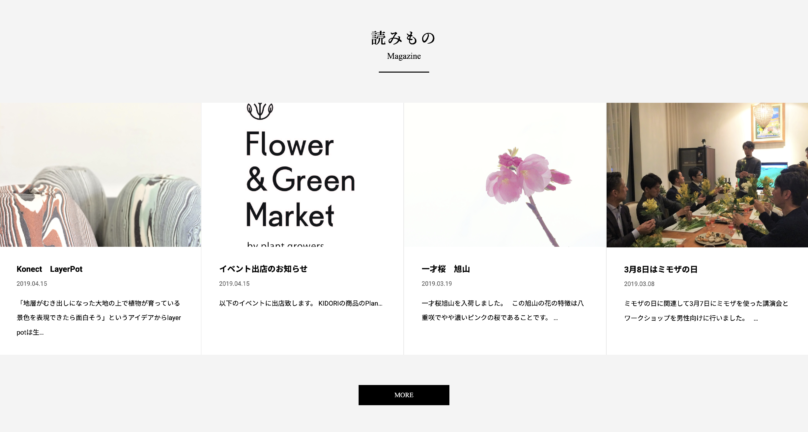Click the Magazine subtitle text

click(x=403, y=56)
